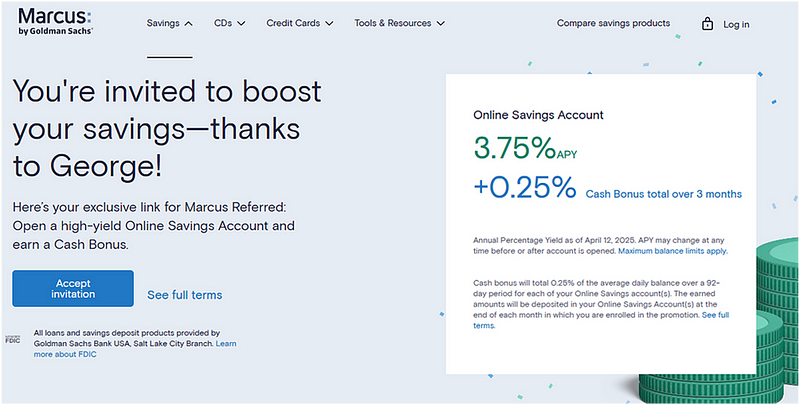
Task: Expand the Tools & Resources chevron
Action: pos(440,23)
